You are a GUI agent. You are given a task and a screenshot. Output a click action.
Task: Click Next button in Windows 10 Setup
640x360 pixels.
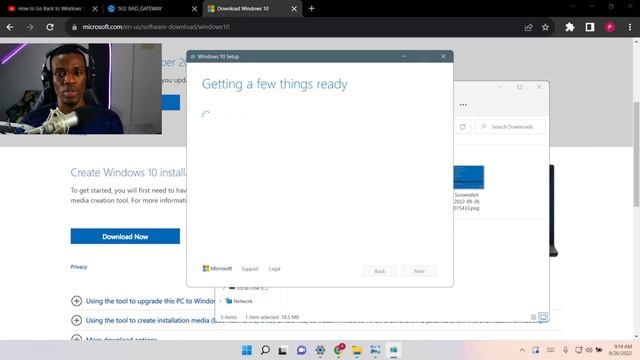click(x=419, y=271)
